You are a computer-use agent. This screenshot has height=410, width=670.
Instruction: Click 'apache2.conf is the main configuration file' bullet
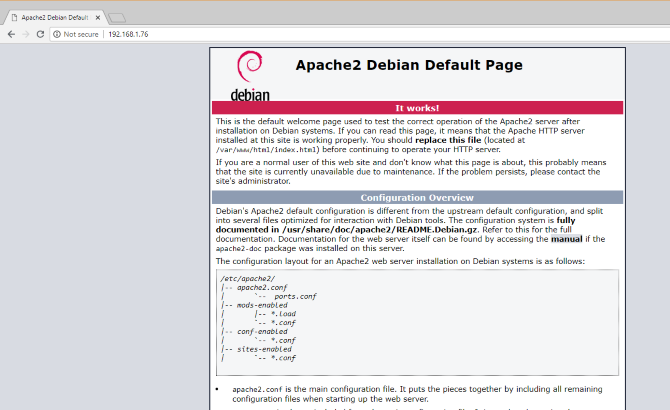(x=417, y=394)
